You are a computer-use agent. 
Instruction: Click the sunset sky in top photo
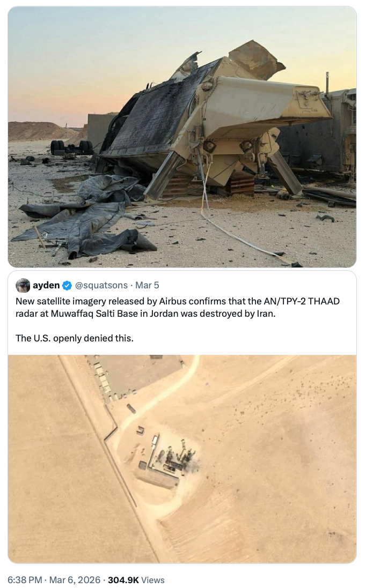80,54
